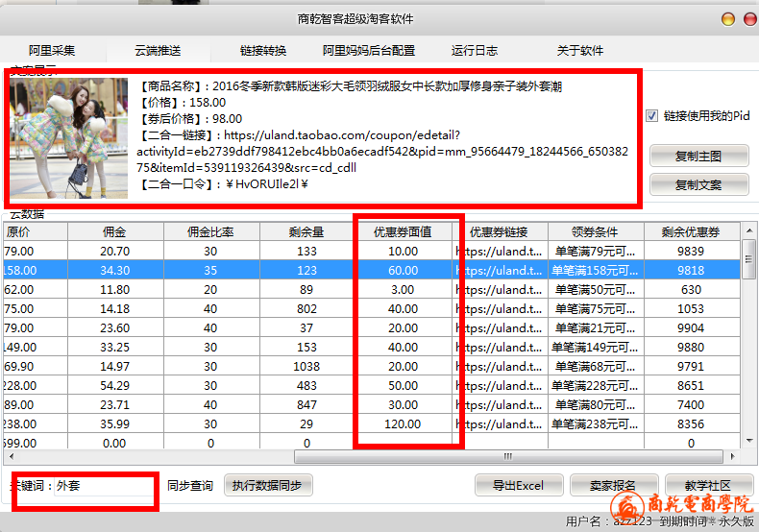Click the 优惠券面值 column header
Image resolution: width=759 pixels, height=532 pixels.
(x=403, y=231)
